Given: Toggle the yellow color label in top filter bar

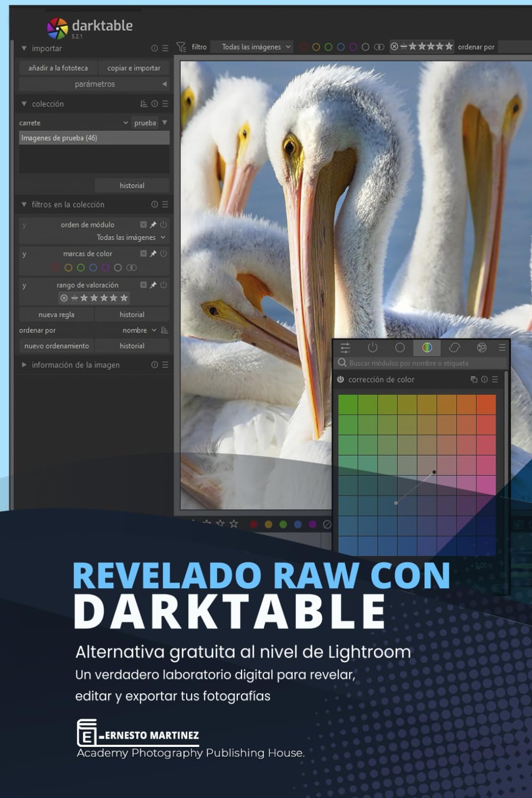Looking at the screenshot, I should click(x=316, y=47).
